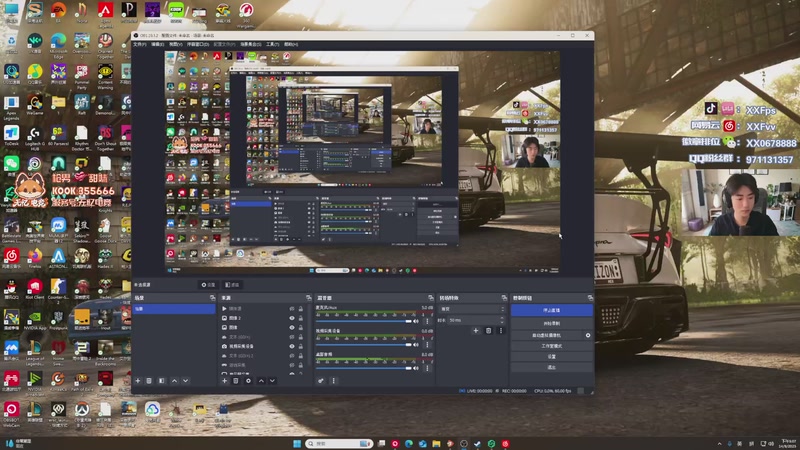Click 开始录制 to start recording

(x=552, y=323)
